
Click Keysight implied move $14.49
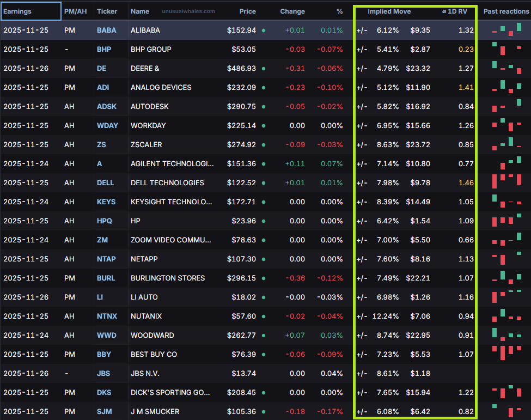[418, 202]
